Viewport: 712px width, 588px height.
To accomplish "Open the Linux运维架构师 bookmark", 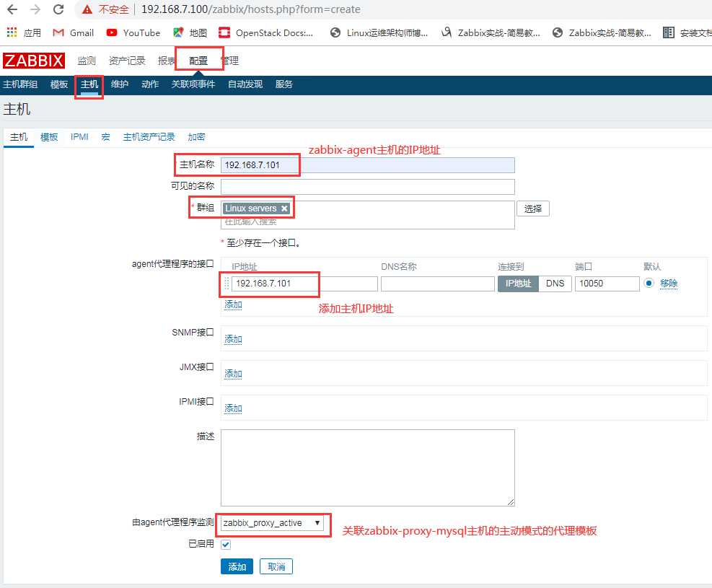I will click(x=379, y=32).
